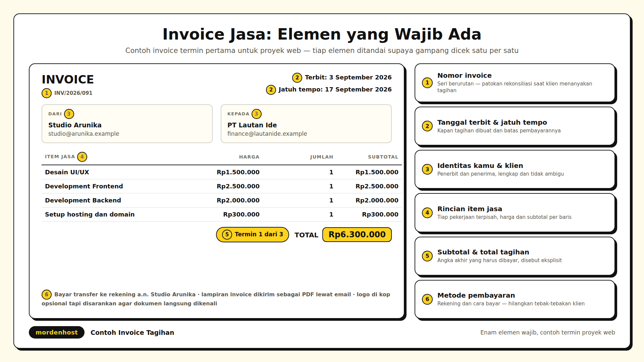Click the Jumlah value 1 for Desain UI/UX
Screen dimensions: 644x362
pyautogui.click(x=331, y=172)
